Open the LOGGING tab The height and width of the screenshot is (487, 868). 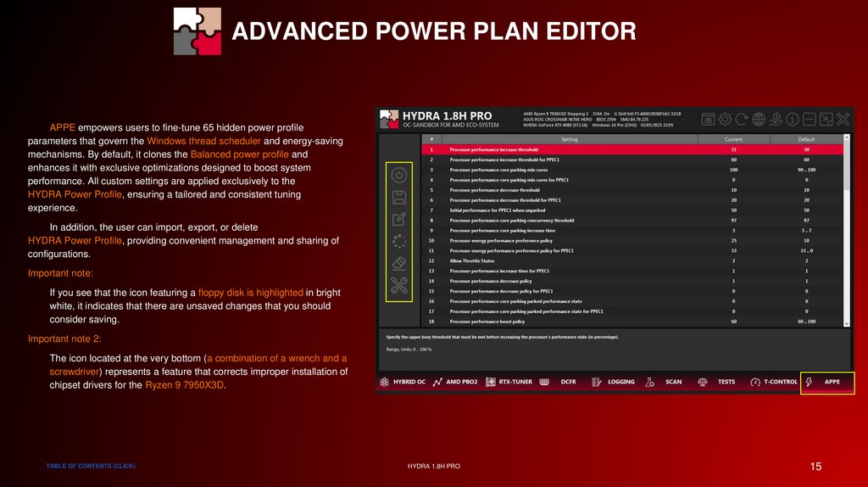coord(614,382)
